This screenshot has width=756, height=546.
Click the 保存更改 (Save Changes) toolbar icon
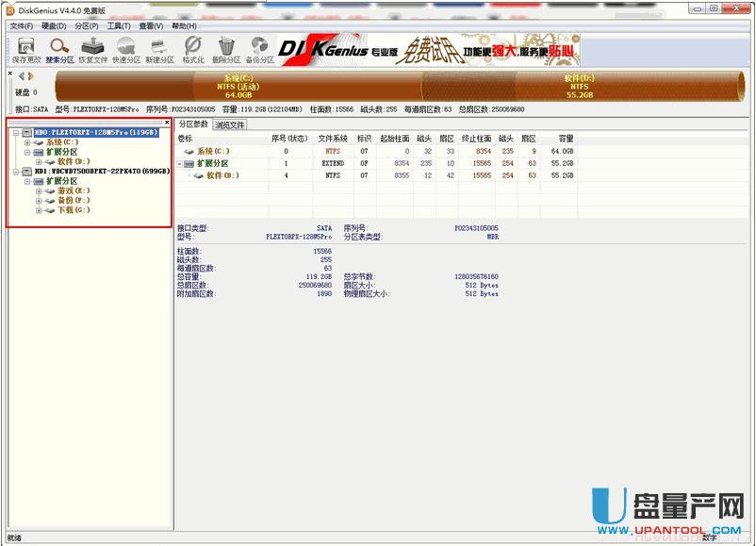coord(25,51)
